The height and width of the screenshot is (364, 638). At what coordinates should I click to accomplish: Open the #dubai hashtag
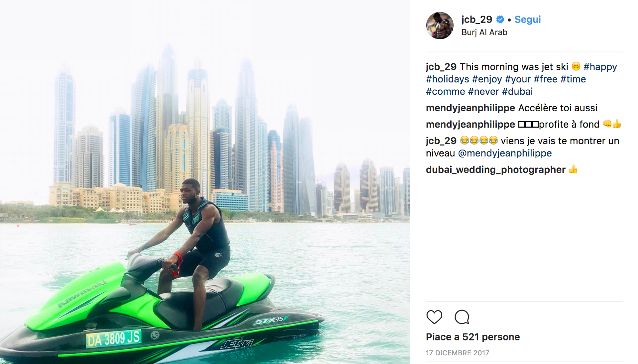[517, 92]
